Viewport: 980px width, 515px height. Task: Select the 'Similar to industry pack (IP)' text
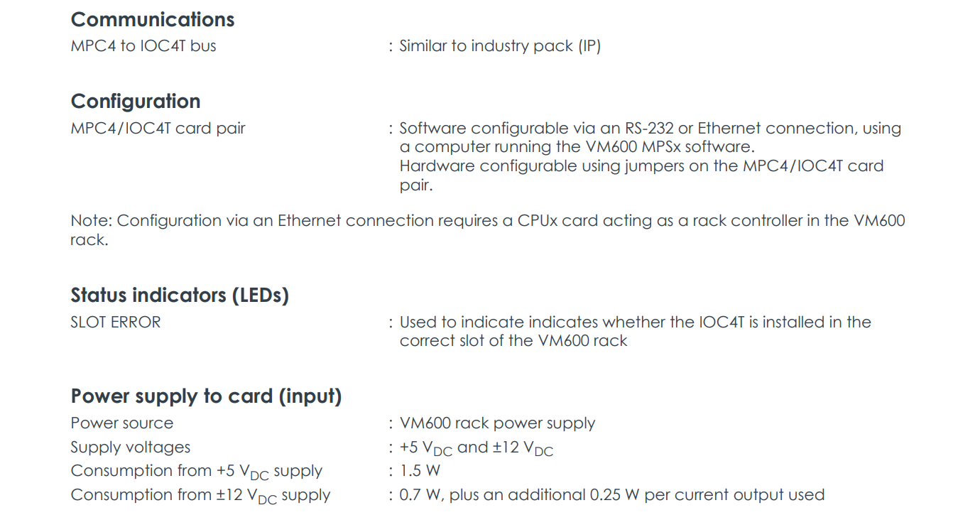tap(500, 46)
